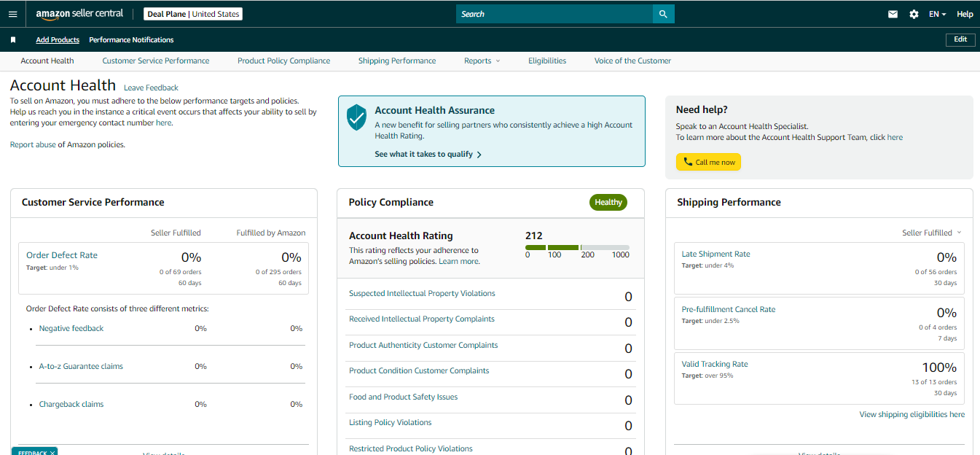
Task: Open Suspected Intellectual Property Violations
Action: tap(422, 294)
